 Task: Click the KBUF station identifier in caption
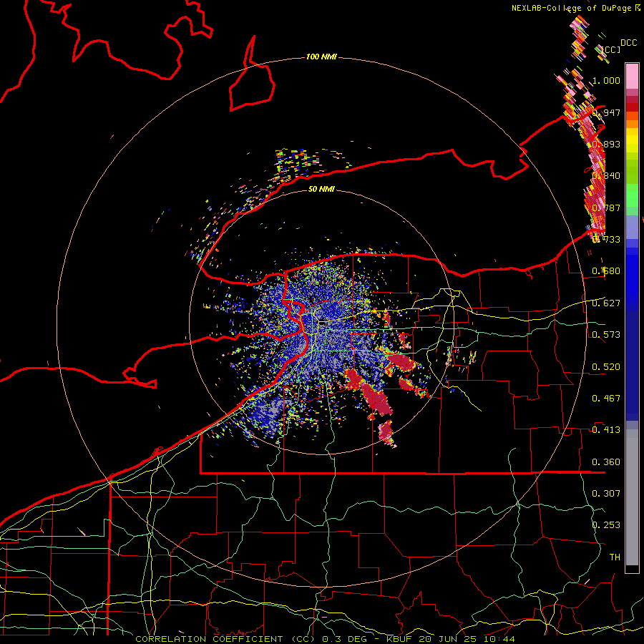[x=399, y=639]
